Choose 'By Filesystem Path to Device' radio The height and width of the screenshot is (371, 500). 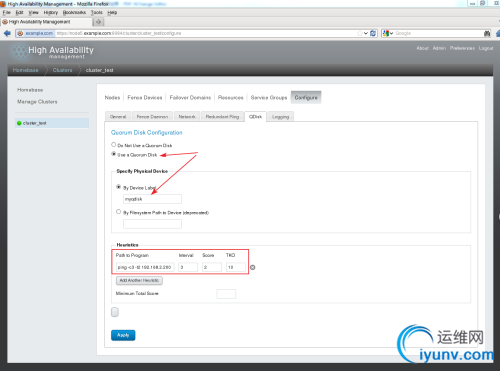coord(118,212)
